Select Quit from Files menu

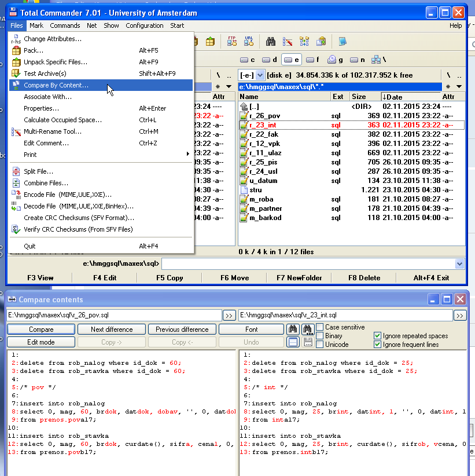tap(101, 246)
